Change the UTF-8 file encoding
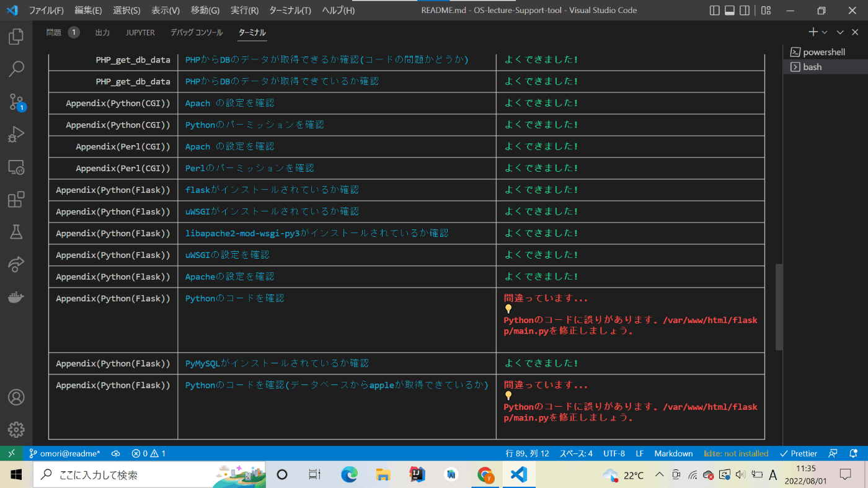The image size is (868, 488). [x=614, y=453]
